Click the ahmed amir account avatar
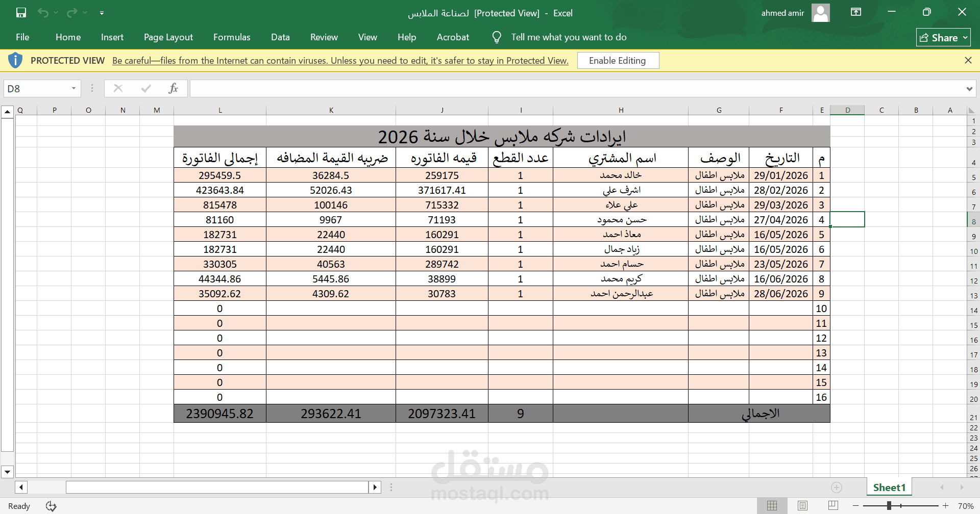 [820, 13]
